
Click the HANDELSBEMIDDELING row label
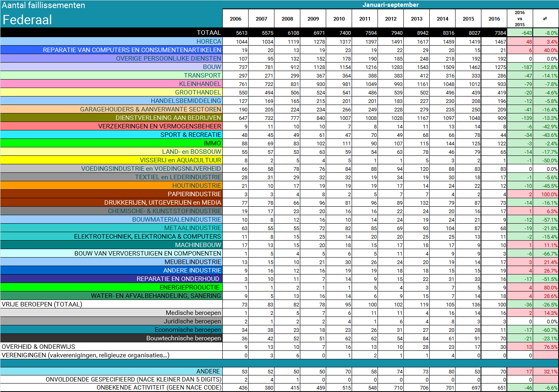[x=186, y=101]
